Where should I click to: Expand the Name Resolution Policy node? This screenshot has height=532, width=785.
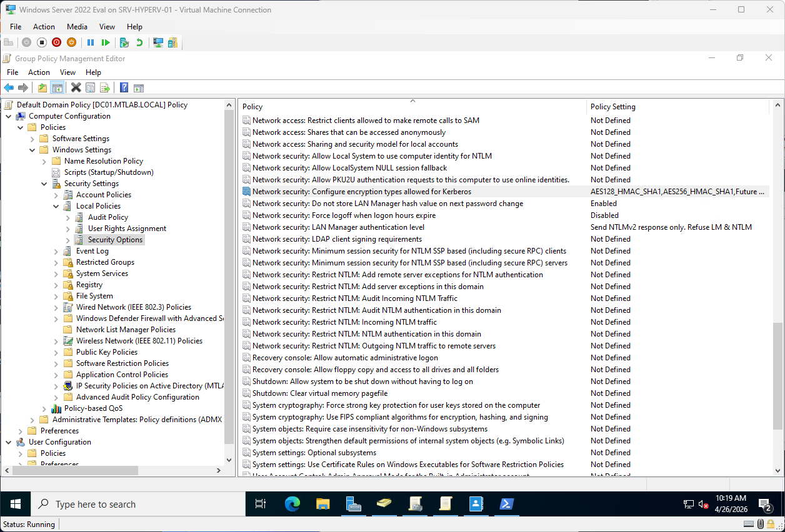tap(44, 161)
